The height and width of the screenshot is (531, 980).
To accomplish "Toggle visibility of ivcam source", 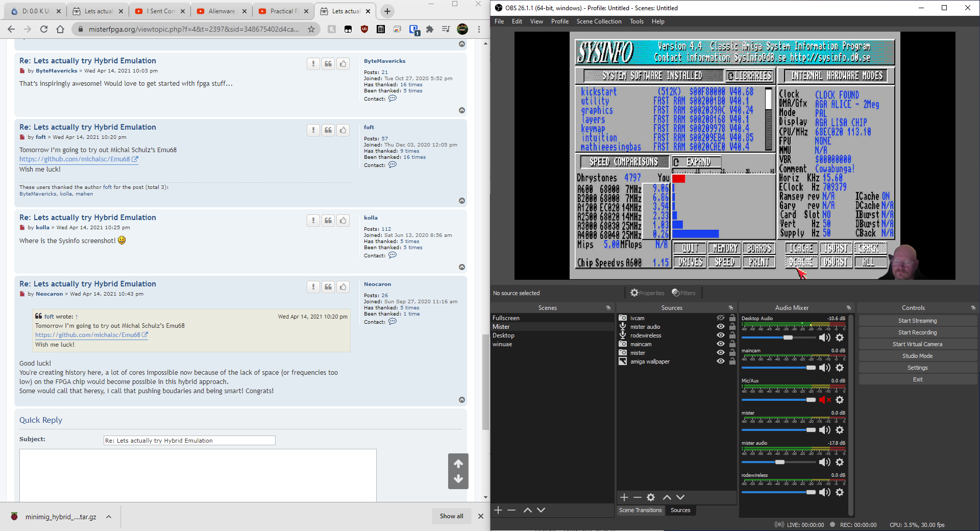I will coord(720,318).
